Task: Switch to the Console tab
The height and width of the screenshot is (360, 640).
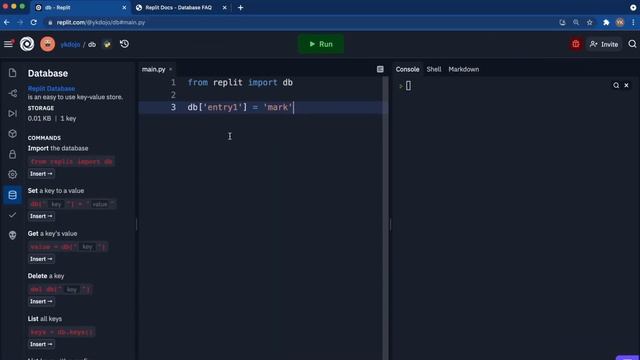Action: pos(407,69)
